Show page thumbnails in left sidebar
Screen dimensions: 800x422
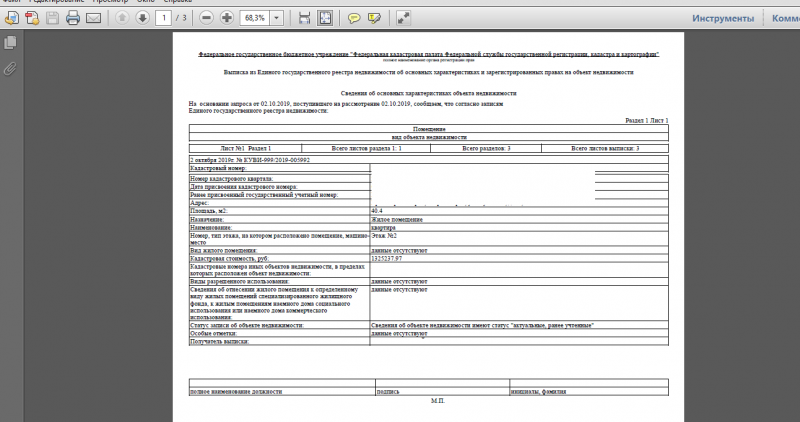click(x=10, y=43)
